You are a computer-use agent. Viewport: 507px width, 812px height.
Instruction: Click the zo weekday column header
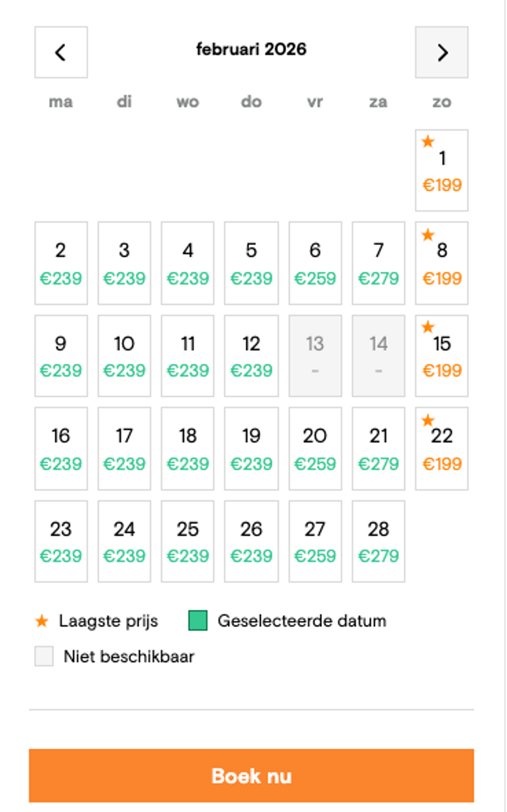pyautogui.click(x=442, y=102)
